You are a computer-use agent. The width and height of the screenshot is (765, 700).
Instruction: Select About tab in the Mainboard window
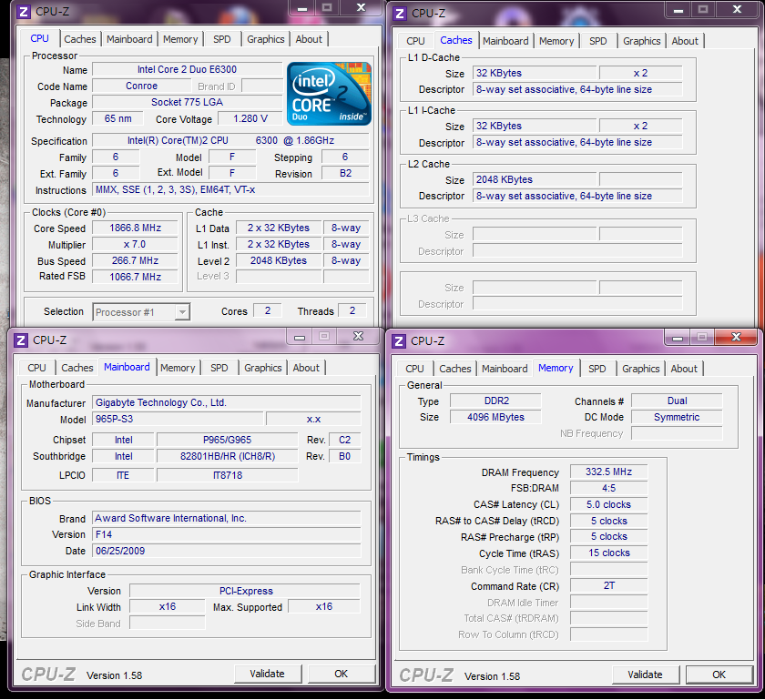click(306, 368)
